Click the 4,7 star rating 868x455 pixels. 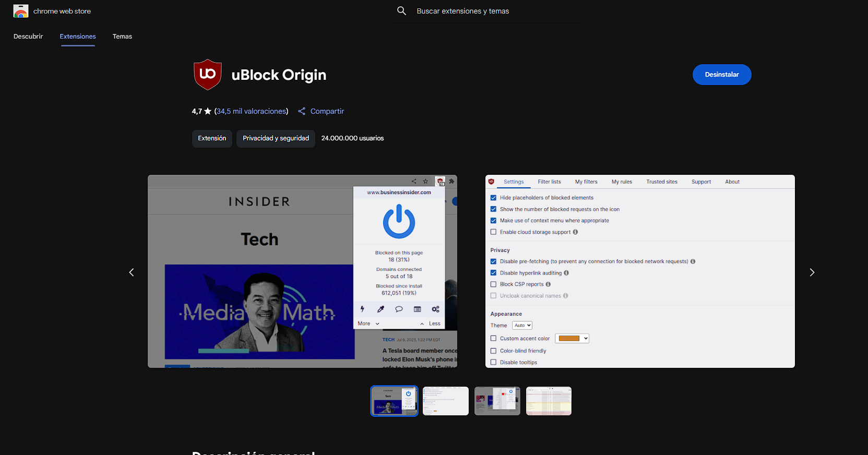coord(201,111)
